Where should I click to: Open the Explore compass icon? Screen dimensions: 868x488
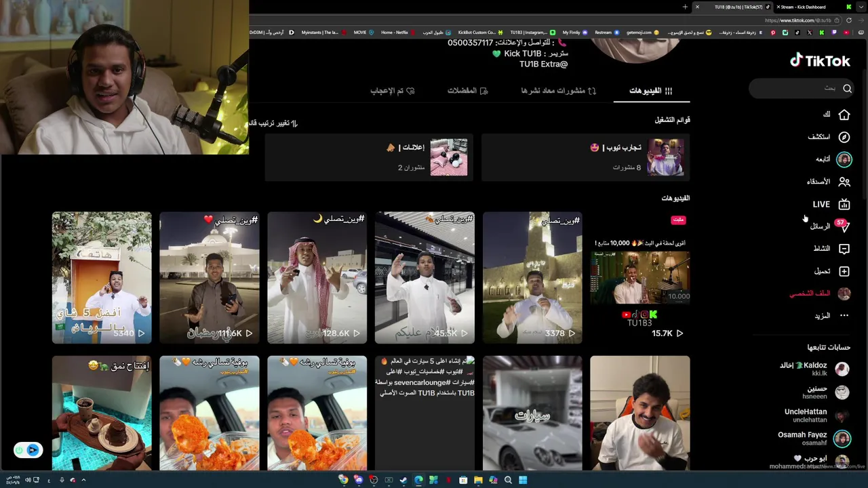pyautogui.click(x=844, y=137)
